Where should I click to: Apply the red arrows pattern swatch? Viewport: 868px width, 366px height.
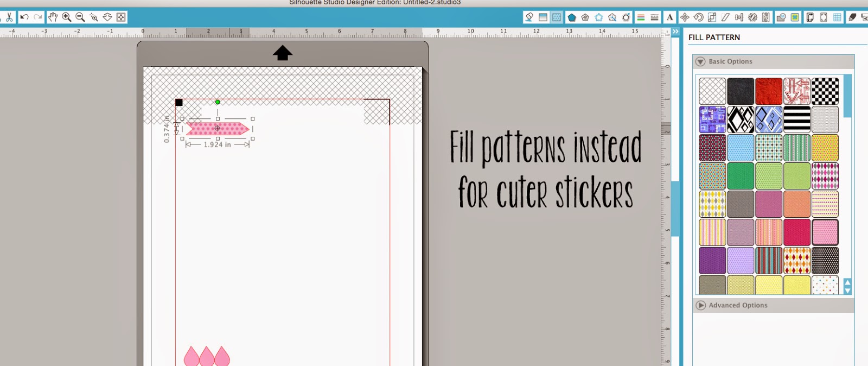pyautogui.click(x=797, y=91)
